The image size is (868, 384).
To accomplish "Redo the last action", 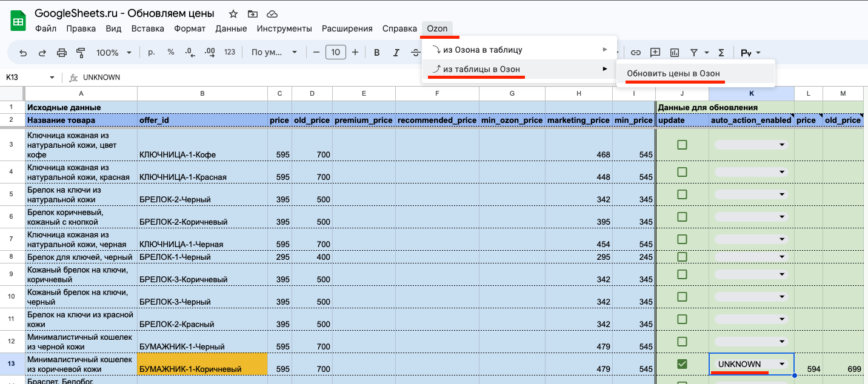I will [x=42, y=53].
